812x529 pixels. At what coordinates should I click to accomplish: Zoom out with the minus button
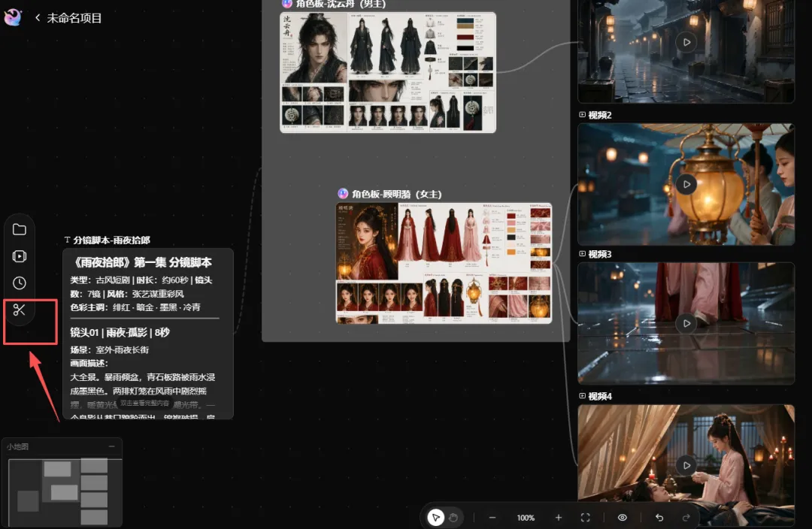coord(492,518)
